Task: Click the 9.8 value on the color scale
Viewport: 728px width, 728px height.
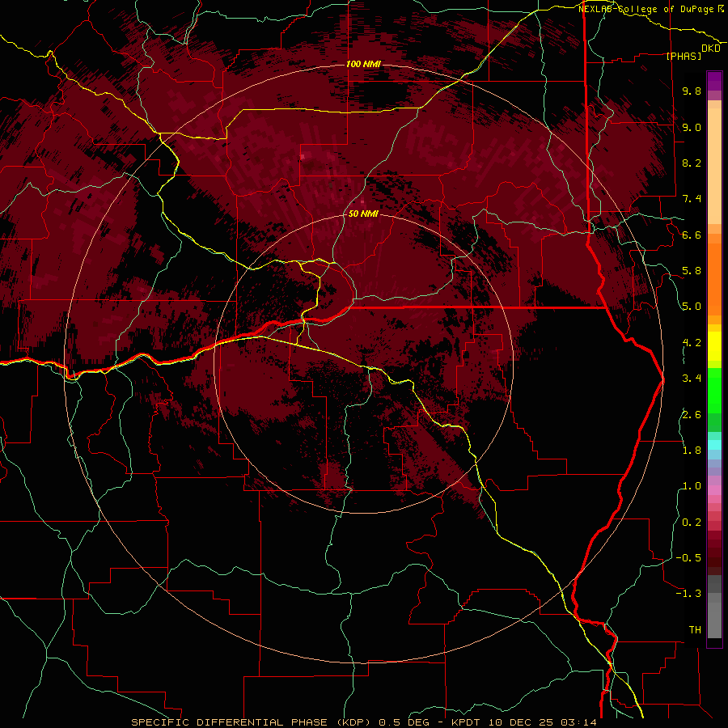Action: pos(692,91)
